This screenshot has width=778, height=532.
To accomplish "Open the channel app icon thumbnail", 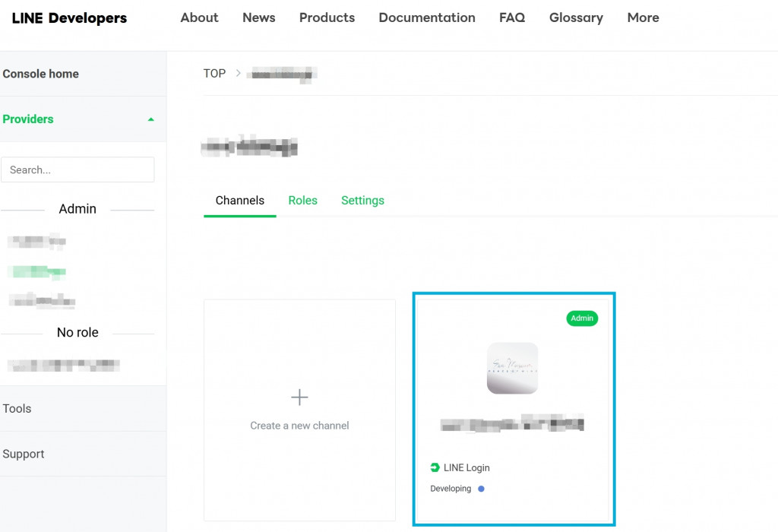I will (x=513, y=368).
